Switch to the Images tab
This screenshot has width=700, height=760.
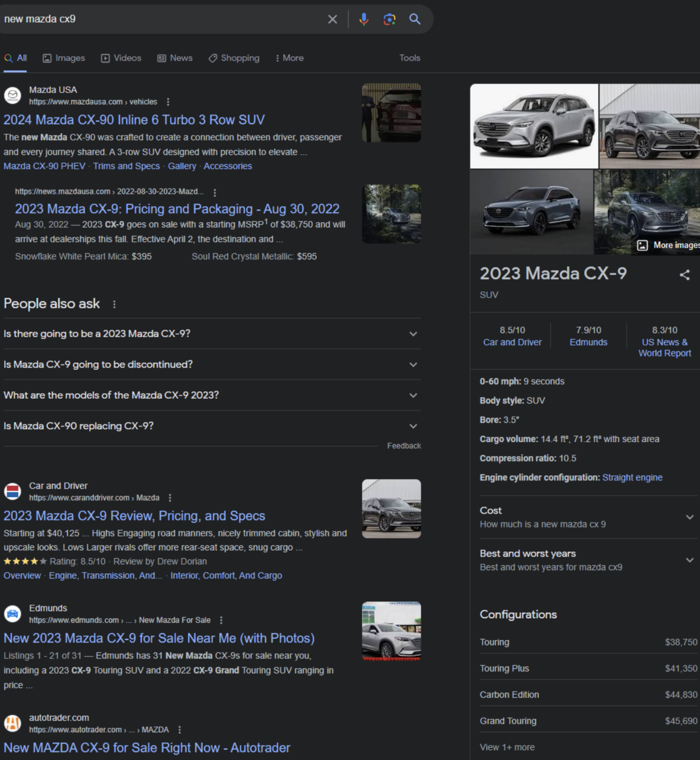[x=64, y=58]
